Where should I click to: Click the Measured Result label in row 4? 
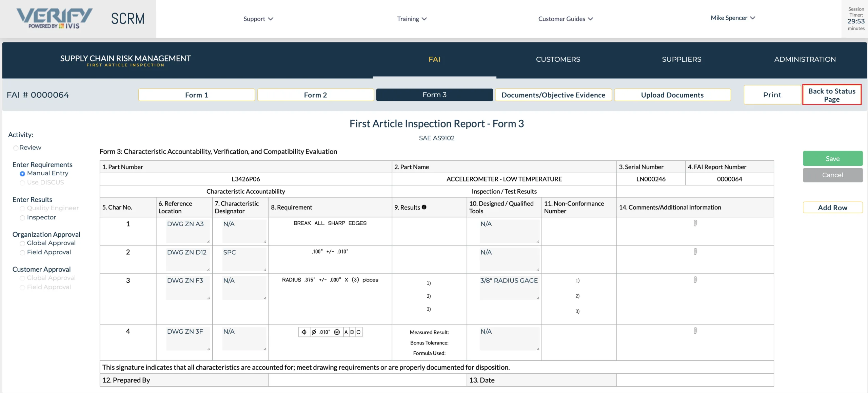(x=429, y=332)
